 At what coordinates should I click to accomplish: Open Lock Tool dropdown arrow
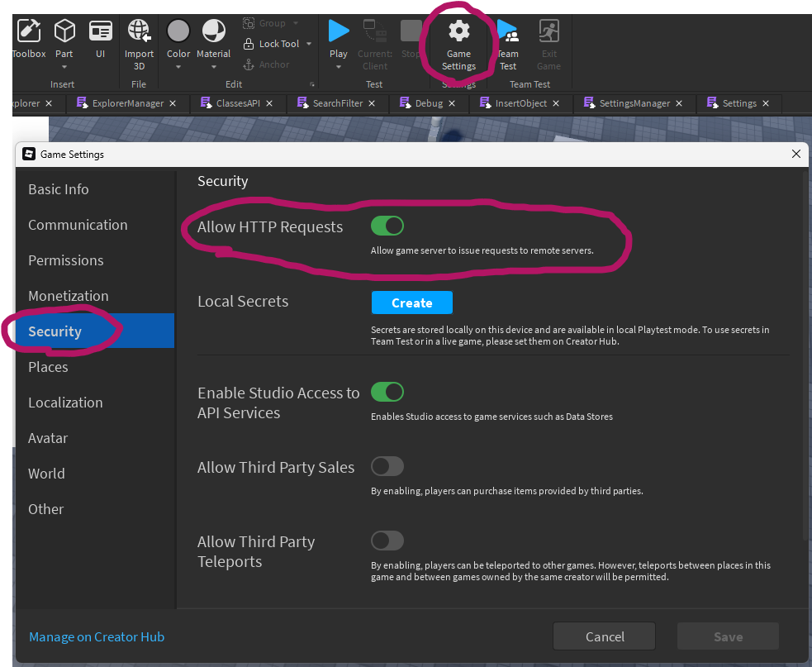coord(309,44)
